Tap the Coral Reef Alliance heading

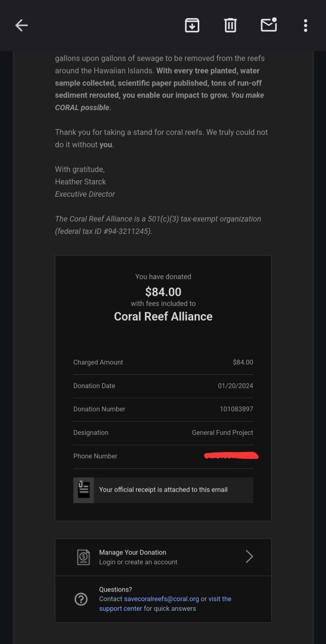click(x=163, y=316)
